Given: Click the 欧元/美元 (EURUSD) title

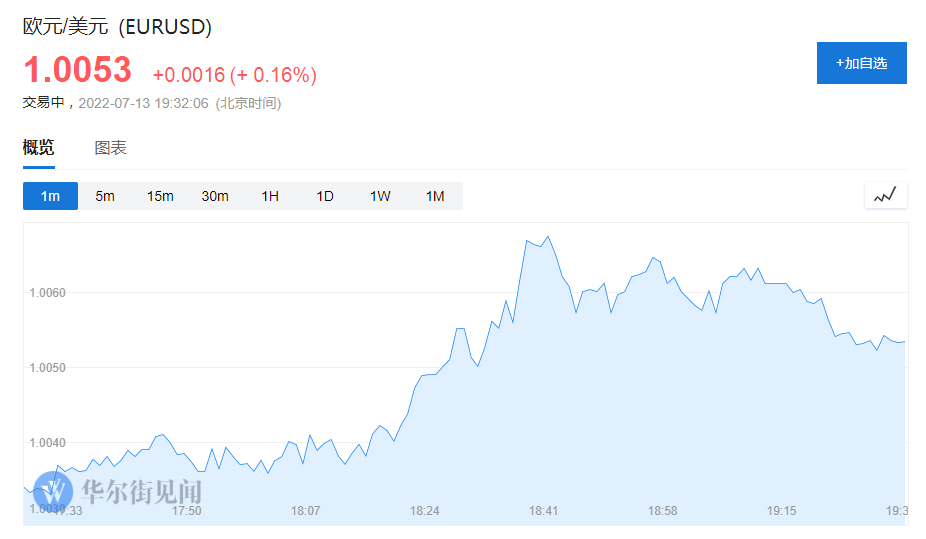Looking at the screenshot, I should tap(117, 27).
